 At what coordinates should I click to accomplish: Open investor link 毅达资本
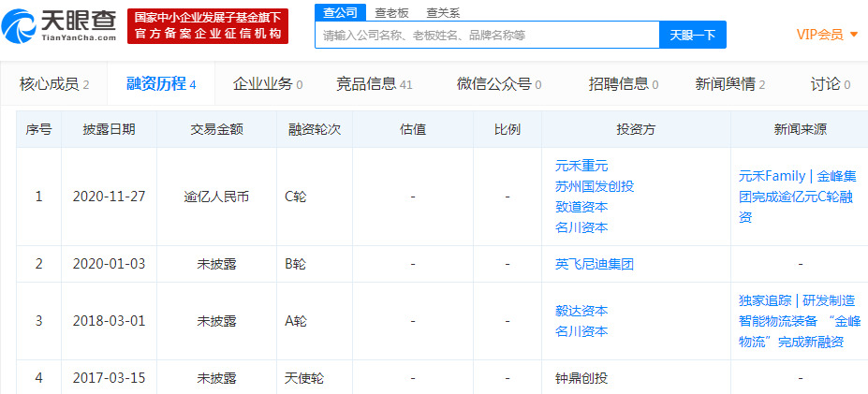[581, 311]
